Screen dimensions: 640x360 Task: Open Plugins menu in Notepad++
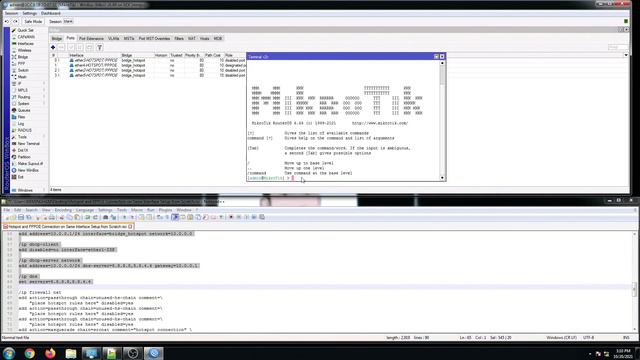pyautogui.click(x=165, y=210)
